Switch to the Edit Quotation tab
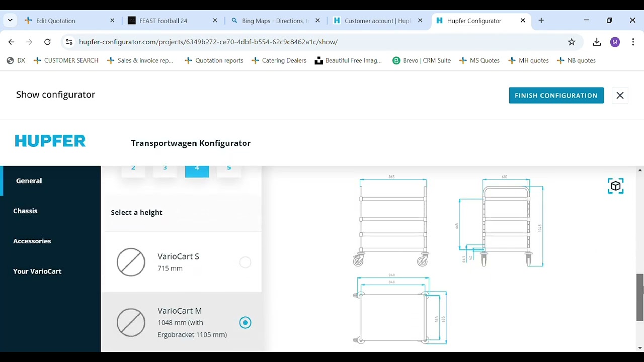 click(70, 21)
